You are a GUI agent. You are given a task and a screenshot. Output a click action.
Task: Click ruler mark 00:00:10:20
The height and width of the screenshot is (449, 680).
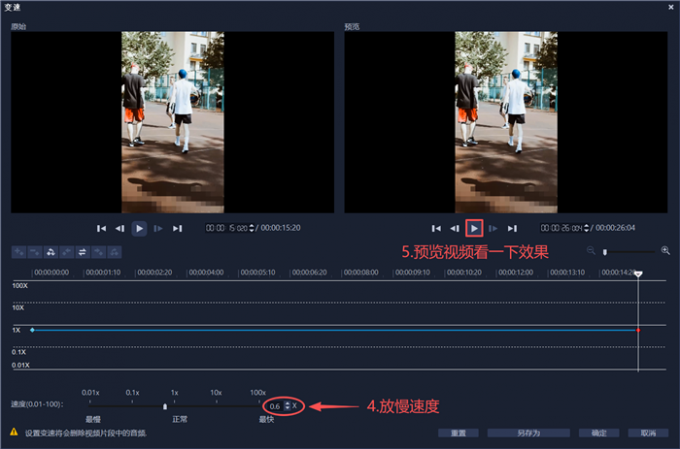[x=464, y=272]
